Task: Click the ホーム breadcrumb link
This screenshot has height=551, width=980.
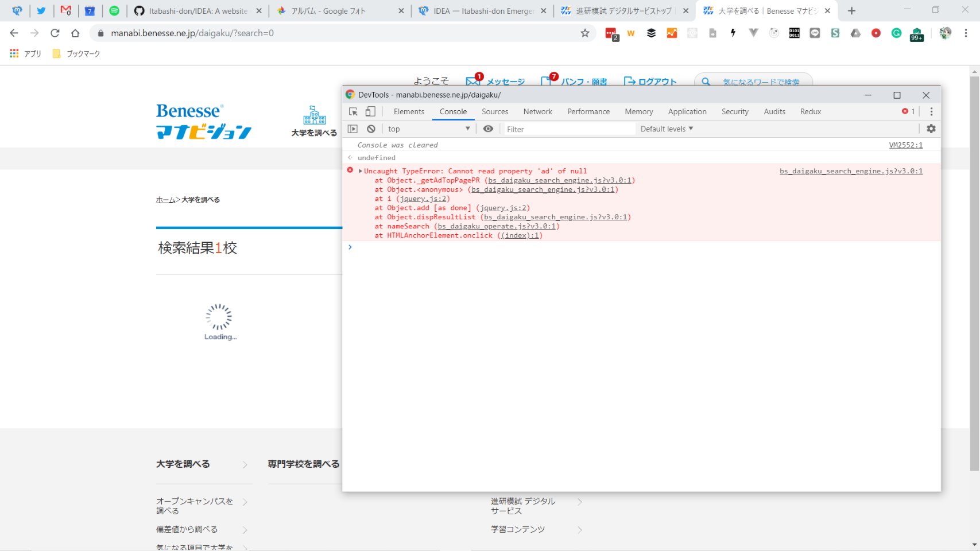Action: [x=165, y=200]
